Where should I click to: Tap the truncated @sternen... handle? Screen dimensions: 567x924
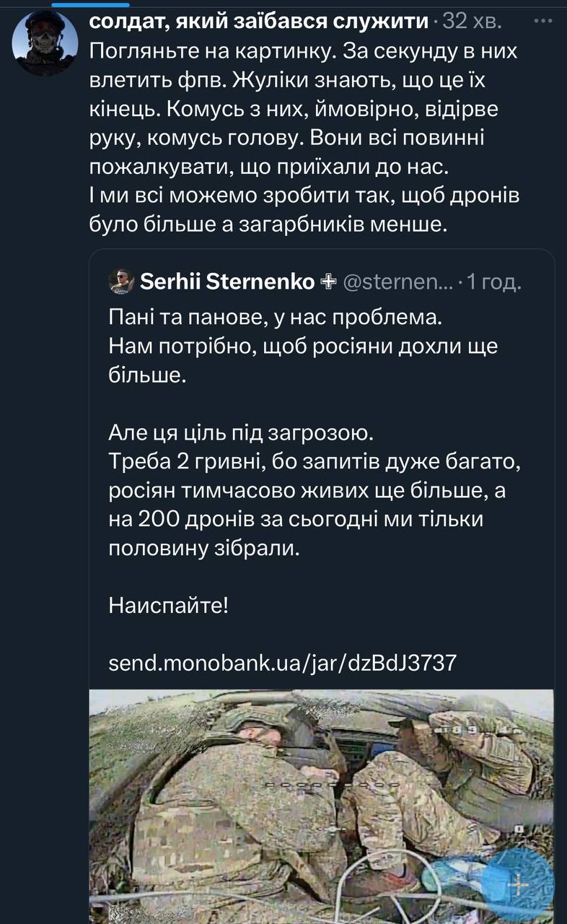pyautogui.click(x=397, y=282)
